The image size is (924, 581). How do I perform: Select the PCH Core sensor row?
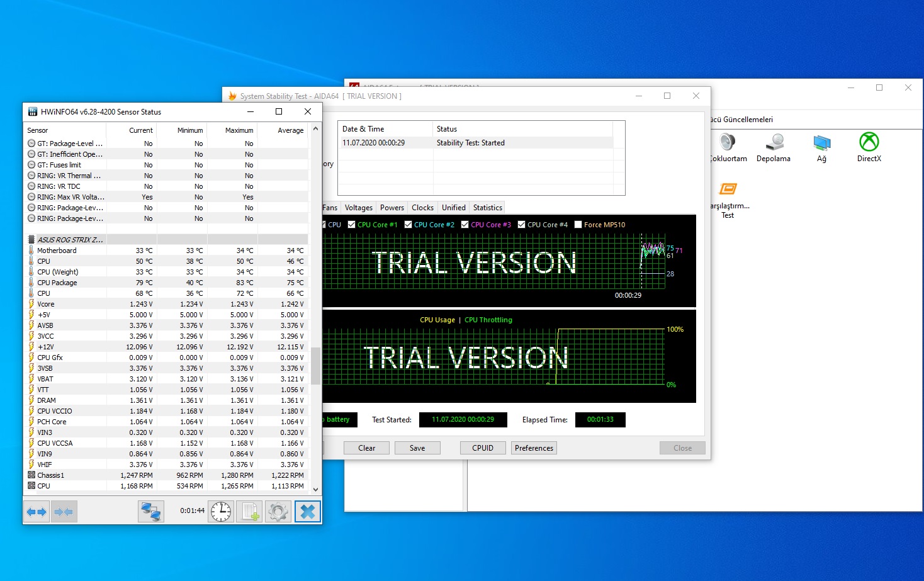tap(166, 421)
